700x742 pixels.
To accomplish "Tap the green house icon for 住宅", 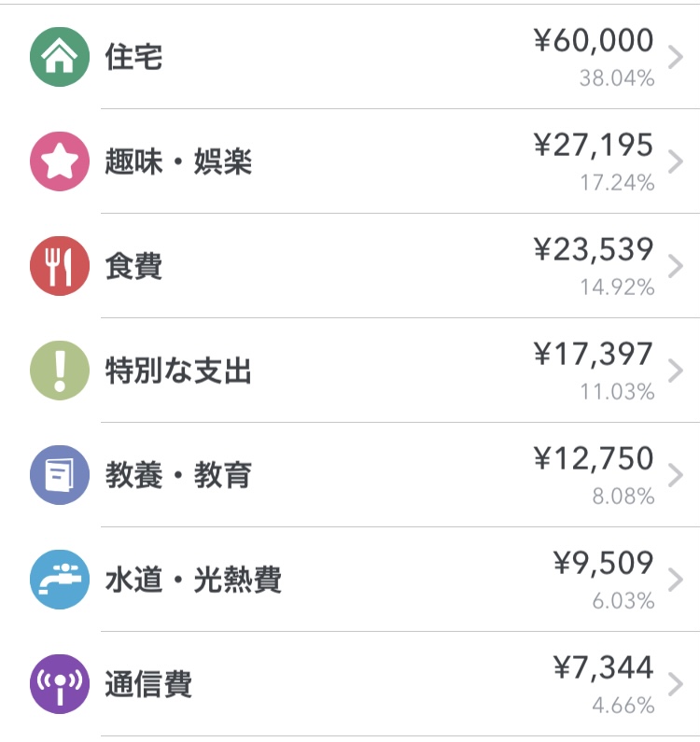I will 60,57.
